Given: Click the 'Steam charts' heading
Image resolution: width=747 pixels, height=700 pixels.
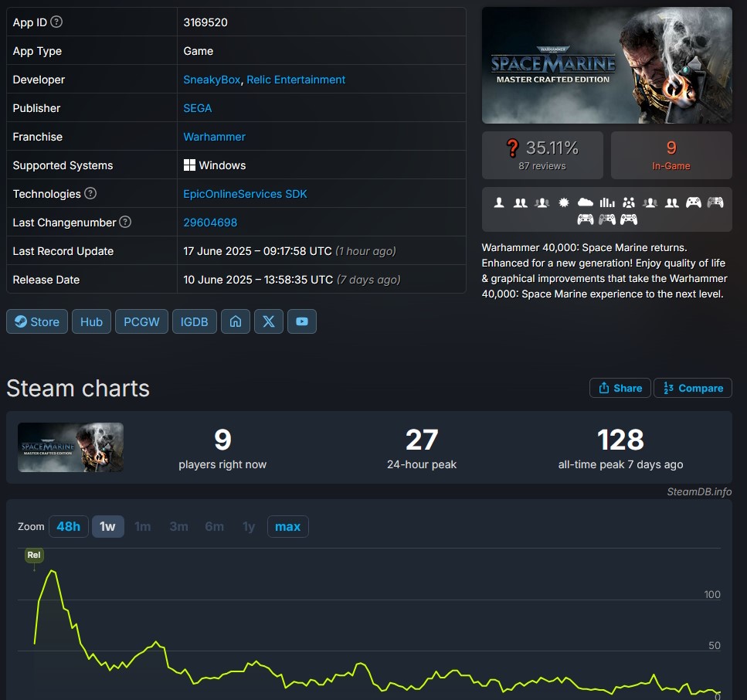Looking at the screenshot, I should pyautogui.click(x=78, y=389).
